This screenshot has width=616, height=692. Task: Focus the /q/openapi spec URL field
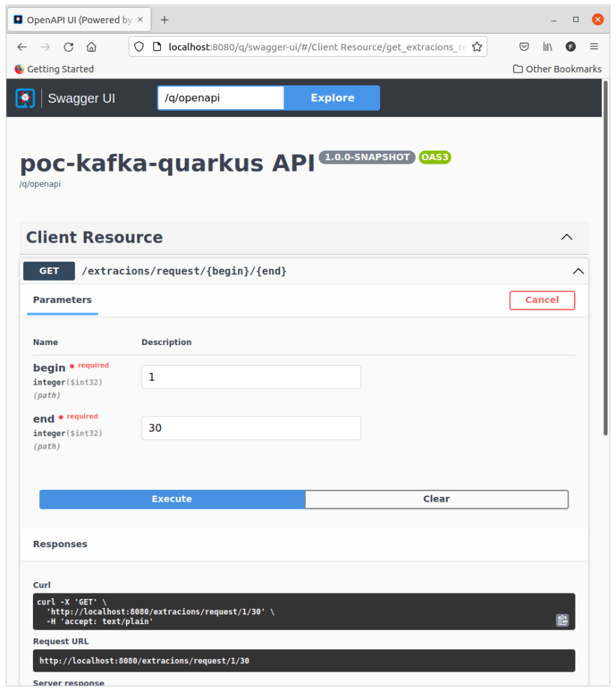(x=220, y=98)
